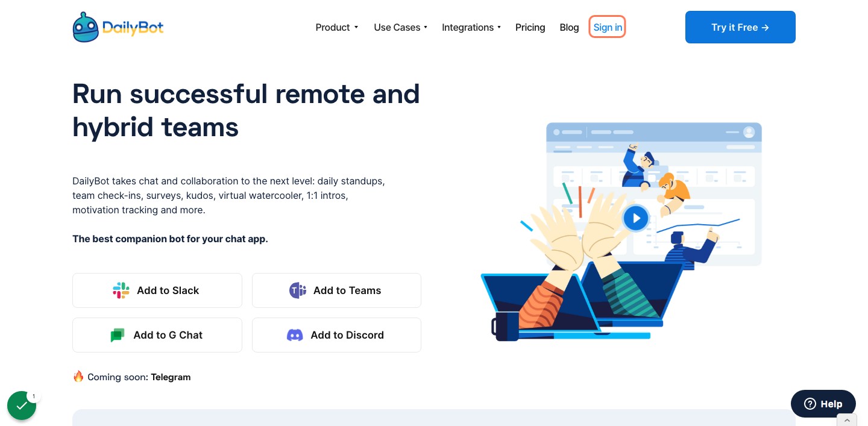Click the Add to Teams button
Screen dimensions: 868x426
coord(336,290)
